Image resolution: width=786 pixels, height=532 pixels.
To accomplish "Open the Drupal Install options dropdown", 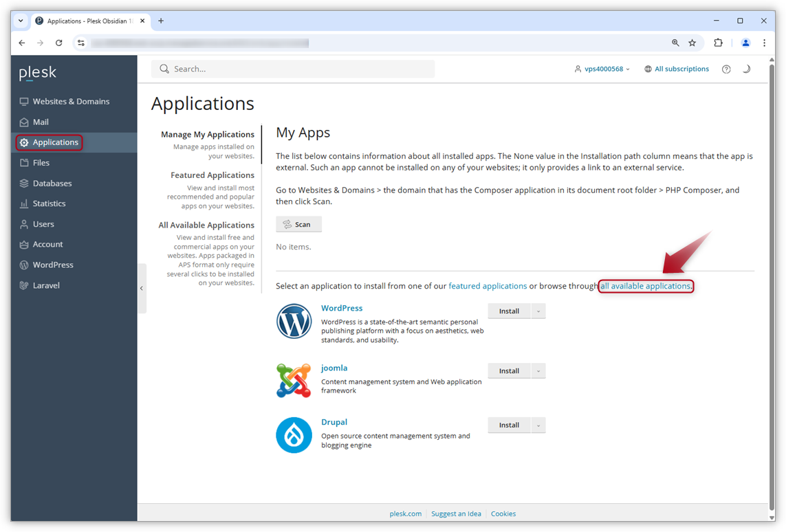I will coord(538,425).
